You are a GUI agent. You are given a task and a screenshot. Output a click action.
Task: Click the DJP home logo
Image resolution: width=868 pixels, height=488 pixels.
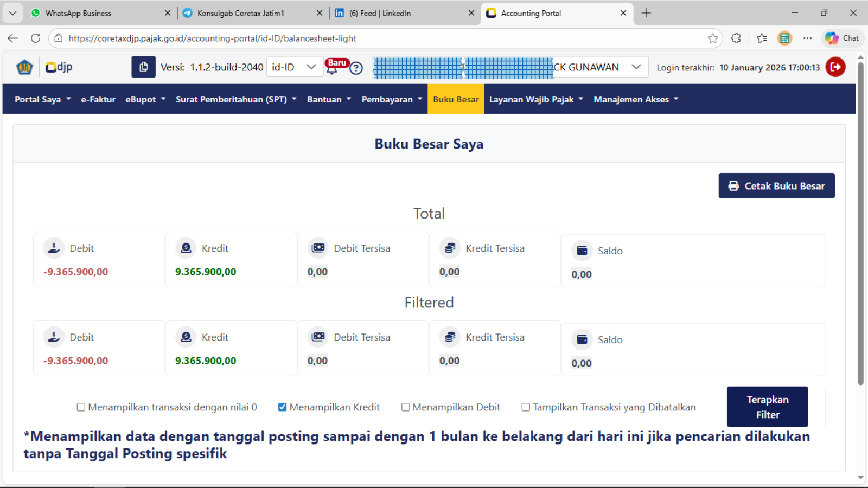tap(59, 67)
